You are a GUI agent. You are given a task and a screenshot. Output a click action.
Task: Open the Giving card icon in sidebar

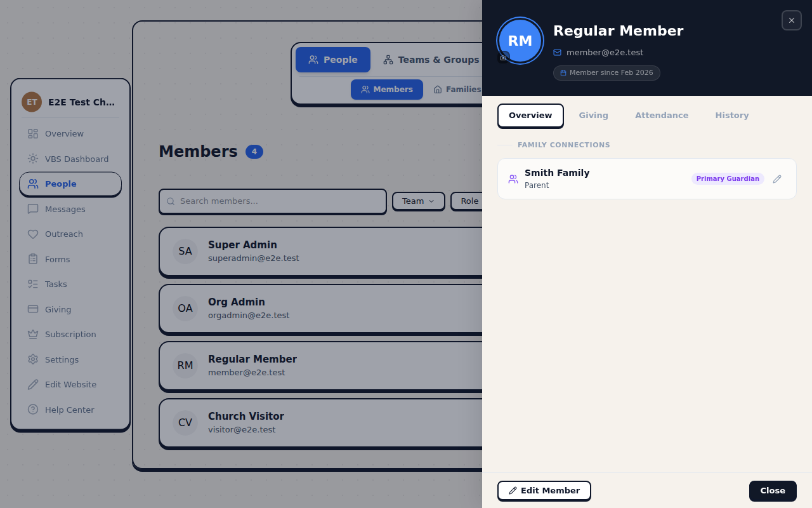pos(33,309)
